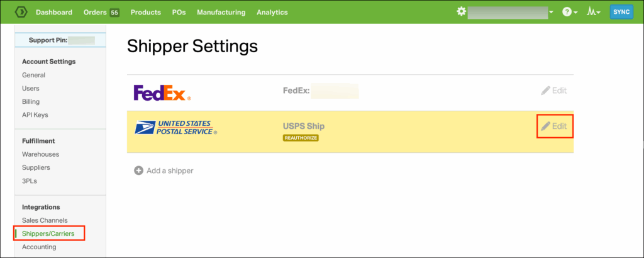The width and height of the screenshot is (644, 258).
Task: Expand the account name dropdown arrow
Action: (x=551, y=13)
